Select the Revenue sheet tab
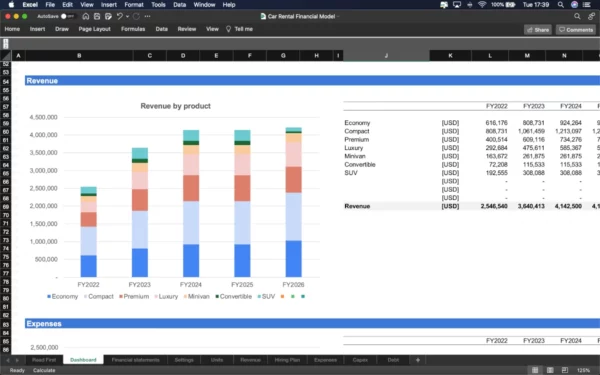Image resolution: width=600 pixels, height=375 pixels. [250, 360]
